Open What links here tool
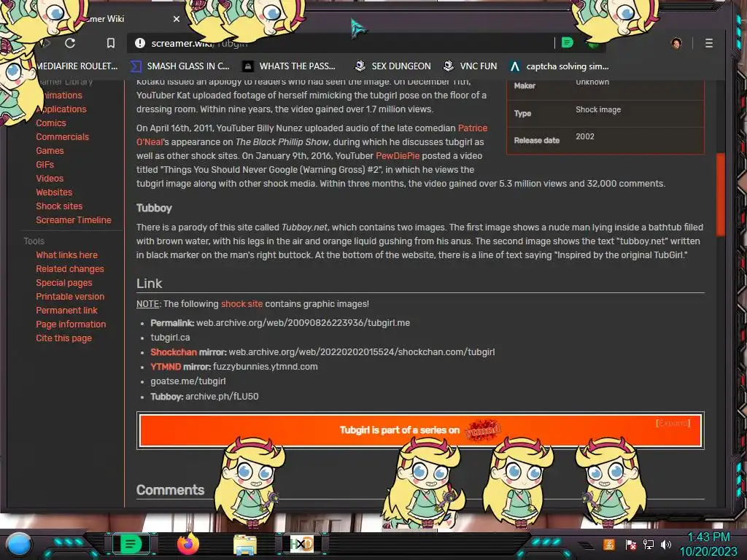Image resolution: width=747 pixels, height=560 pixels. point(66,254)
